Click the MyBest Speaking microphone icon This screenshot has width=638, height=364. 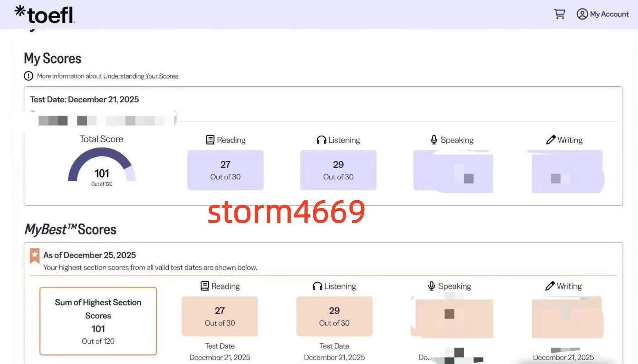[432, 286]
